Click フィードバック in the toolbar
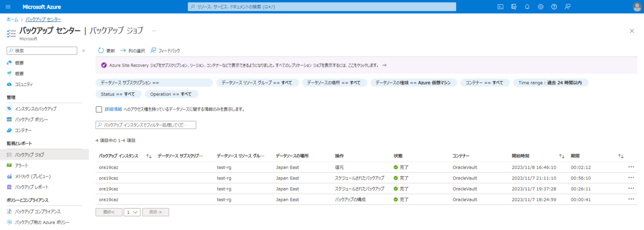 [x=165, y=51]
